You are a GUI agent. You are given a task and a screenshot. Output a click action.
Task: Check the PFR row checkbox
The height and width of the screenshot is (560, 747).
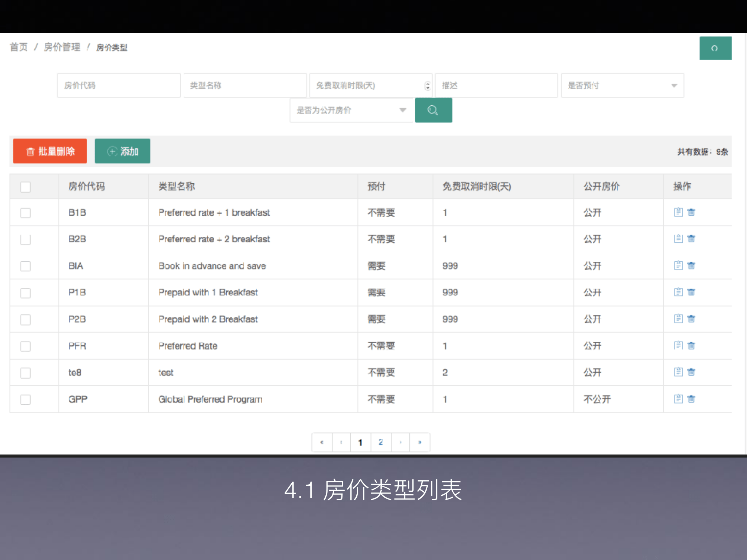[25, 346]
